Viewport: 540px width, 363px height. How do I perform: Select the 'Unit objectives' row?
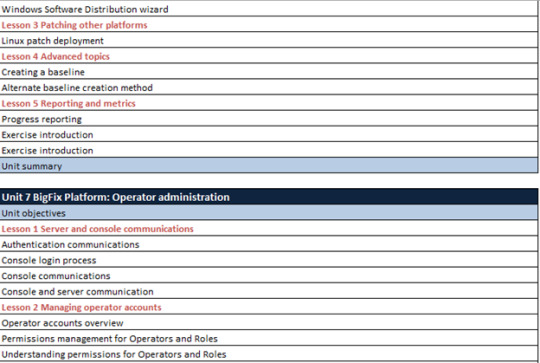[x=269, y=213]
